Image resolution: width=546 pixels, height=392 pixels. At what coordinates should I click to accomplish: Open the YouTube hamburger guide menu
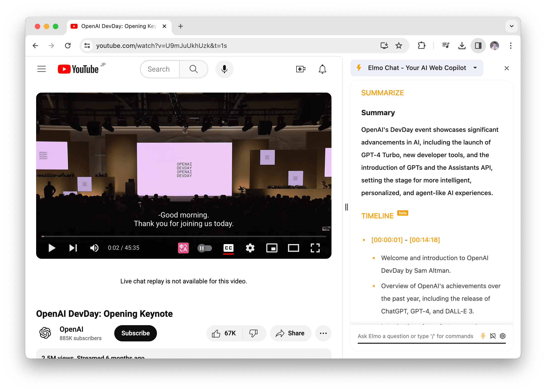pos(41,69)
